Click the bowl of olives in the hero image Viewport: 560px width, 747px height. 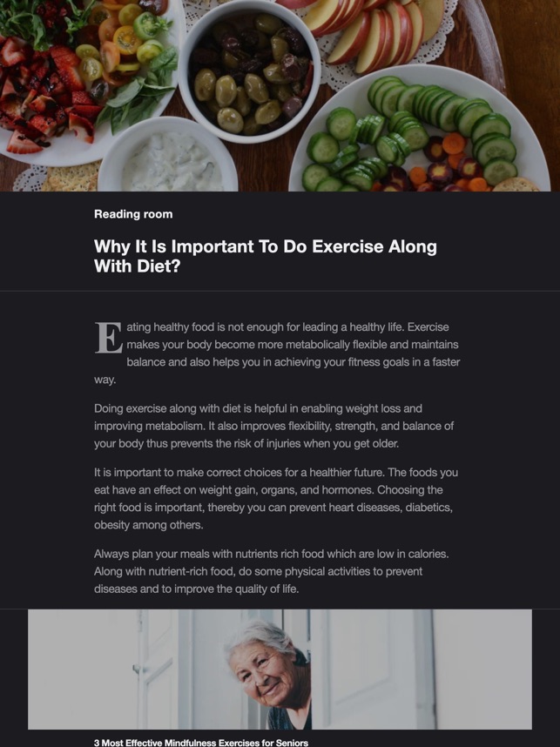pos(249,71)
